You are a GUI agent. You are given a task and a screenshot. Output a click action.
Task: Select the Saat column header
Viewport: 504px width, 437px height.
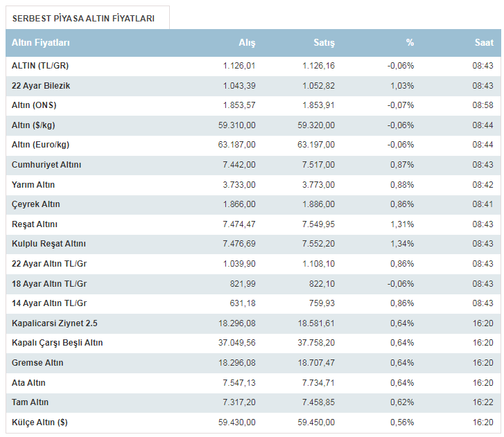484,43
